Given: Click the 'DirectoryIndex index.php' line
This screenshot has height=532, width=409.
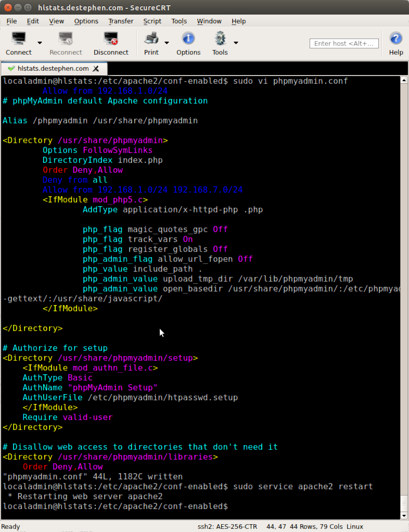Looking at the screenshot, I should point(103,160).
